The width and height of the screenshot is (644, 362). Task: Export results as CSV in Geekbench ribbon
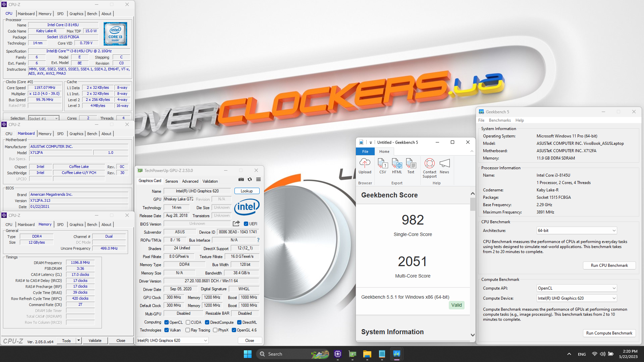click(x=383, y=163)
